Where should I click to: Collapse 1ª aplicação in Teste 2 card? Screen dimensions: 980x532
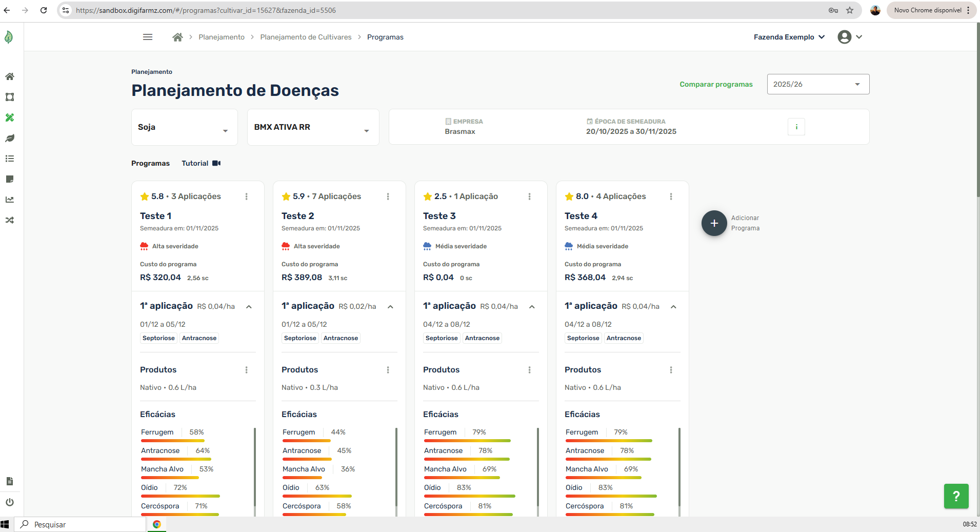pyautogui.click(x=390, y=307)
